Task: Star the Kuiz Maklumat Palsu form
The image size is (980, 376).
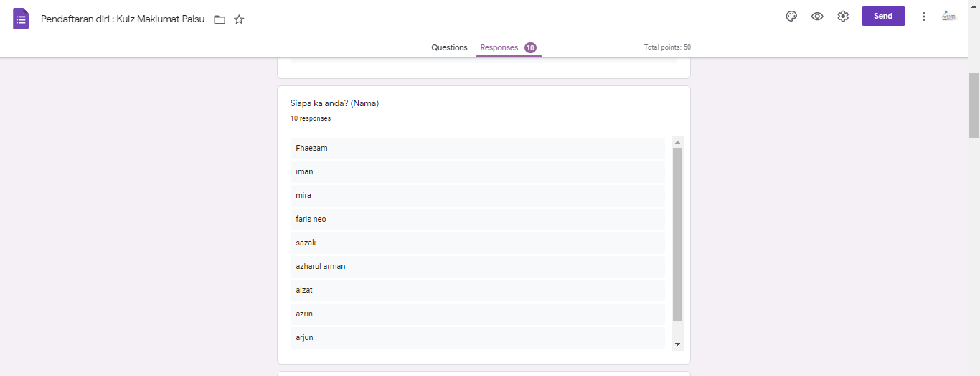Action: coord(240,19)
